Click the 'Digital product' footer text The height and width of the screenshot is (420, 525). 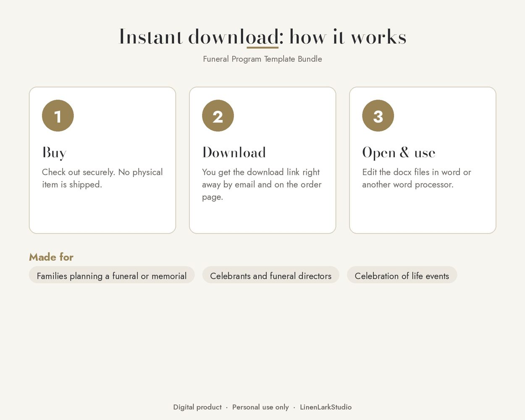[197, 407]
